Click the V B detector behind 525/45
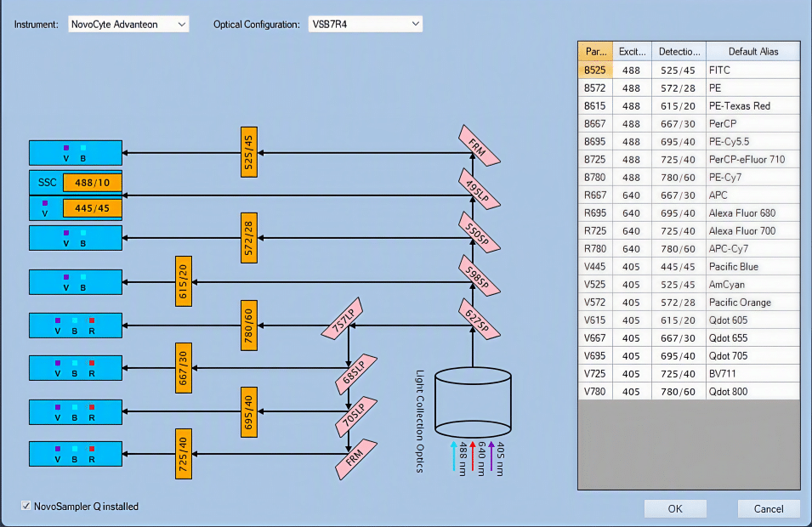Viewport: 812px width, 527px height. click(x=76, y=153)
